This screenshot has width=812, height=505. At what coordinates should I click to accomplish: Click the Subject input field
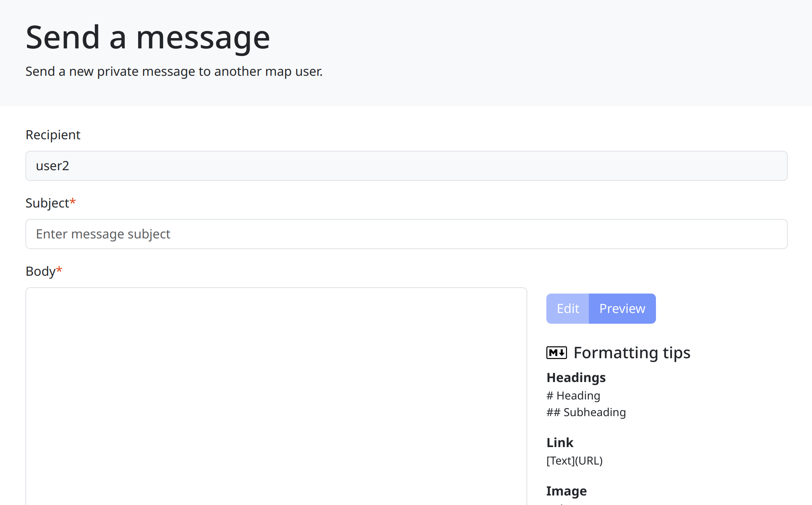tap(406, 234)
